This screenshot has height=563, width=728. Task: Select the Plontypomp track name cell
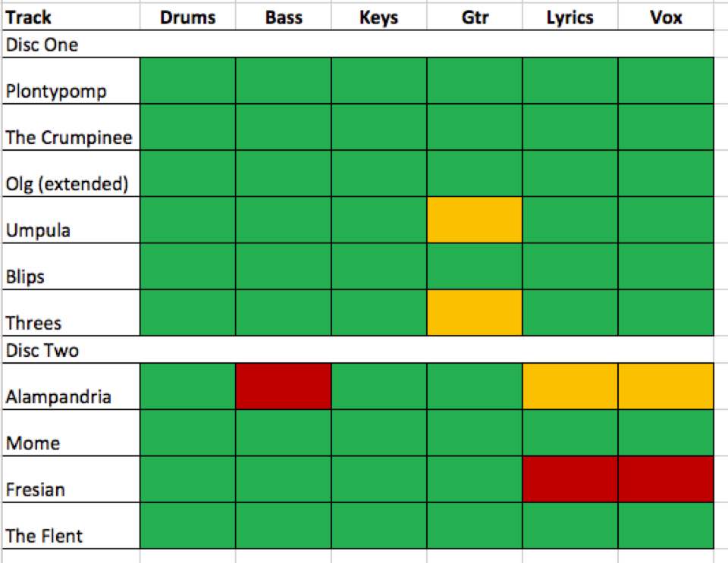(71, 80)
